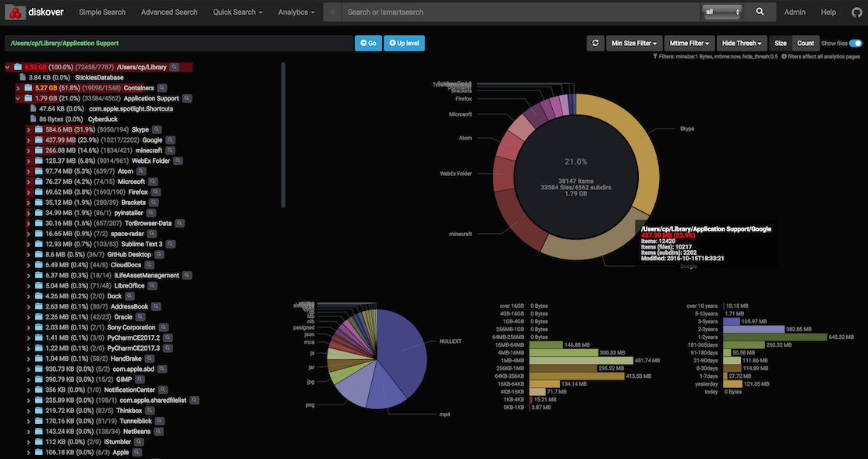Open the Simple Search page
The height and width of the screenshot is (459, 868).
coord(102,12)
